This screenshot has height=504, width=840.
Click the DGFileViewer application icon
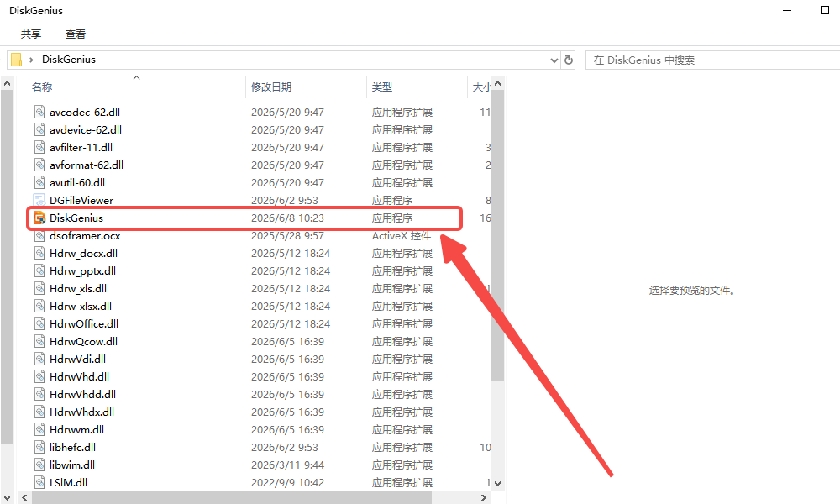point(39,200)
